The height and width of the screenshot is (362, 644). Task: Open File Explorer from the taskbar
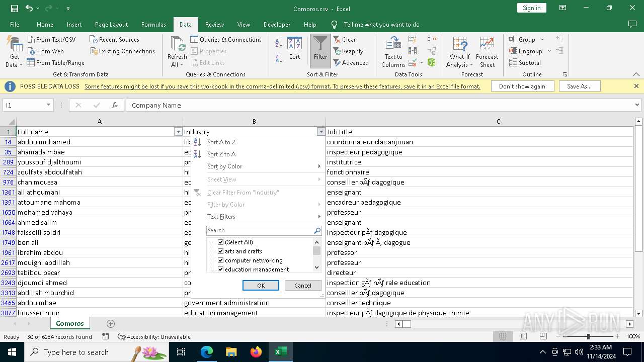(231, 352)
